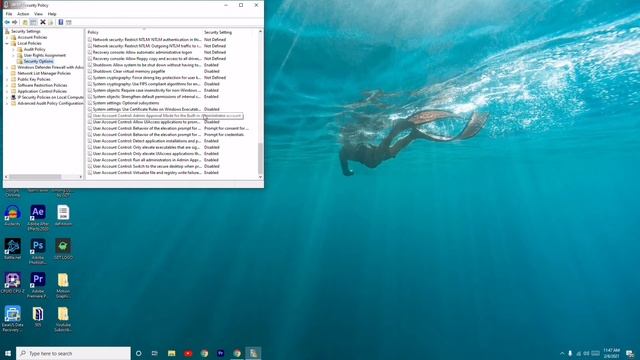Expand the Audit Policy tree node
The height and width of the screenshot is (360, 640).
(x=13, y=49)
